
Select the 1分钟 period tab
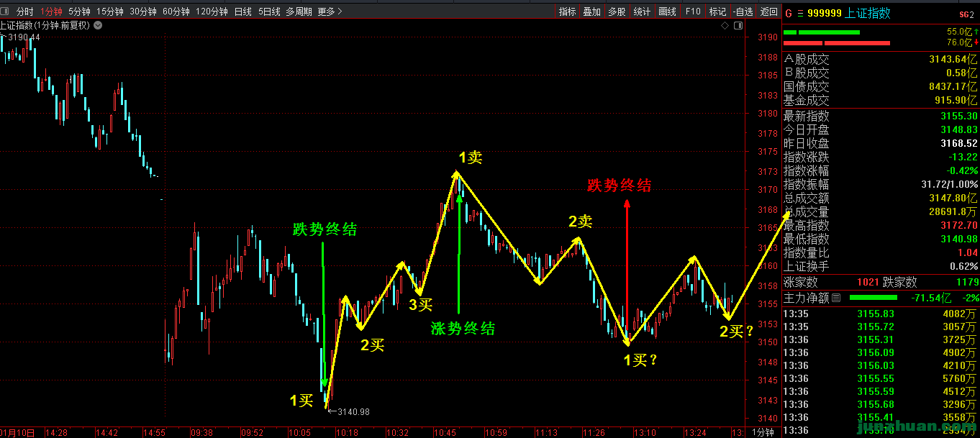[51, 12]
